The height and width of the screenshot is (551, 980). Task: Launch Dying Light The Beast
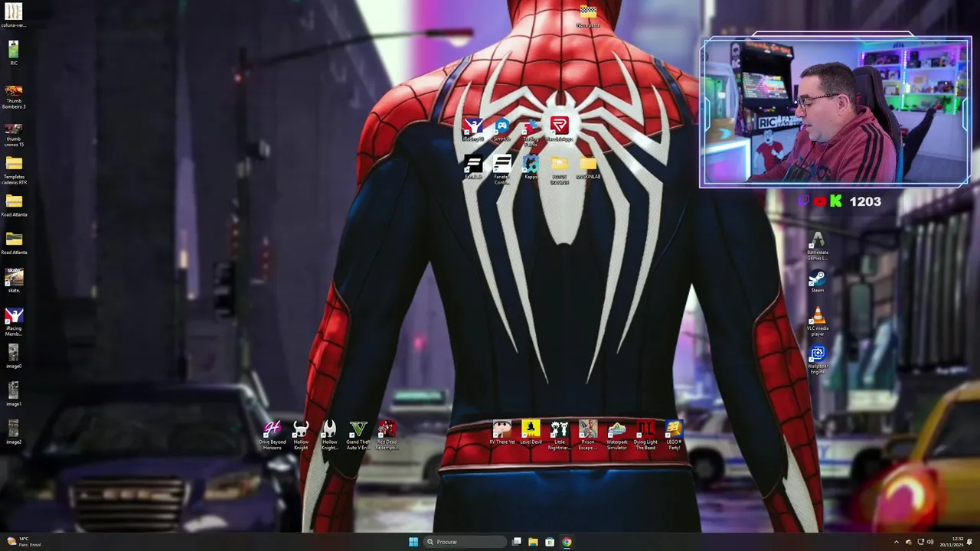[x=645, y=435]
